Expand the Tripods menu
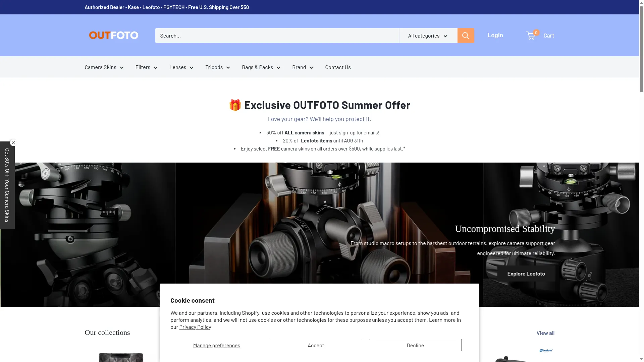644x362 pixels. pyautogui.click(x=218, y=67)
